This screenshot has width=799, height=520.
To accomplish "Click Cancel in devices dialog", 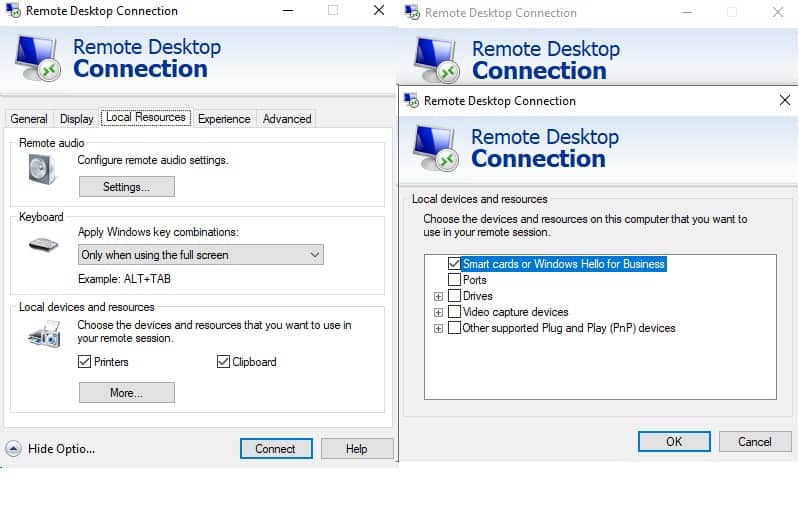I will pos(755,441).
